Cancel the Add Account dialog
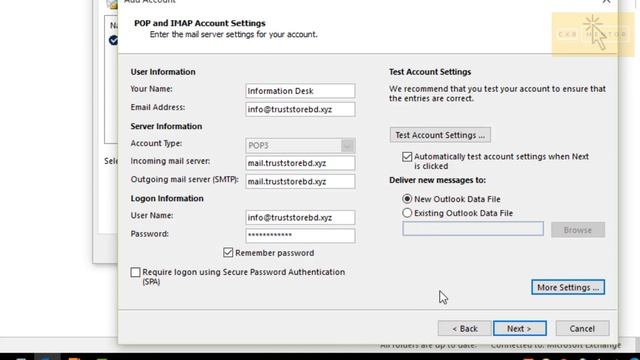 (582, 329)
